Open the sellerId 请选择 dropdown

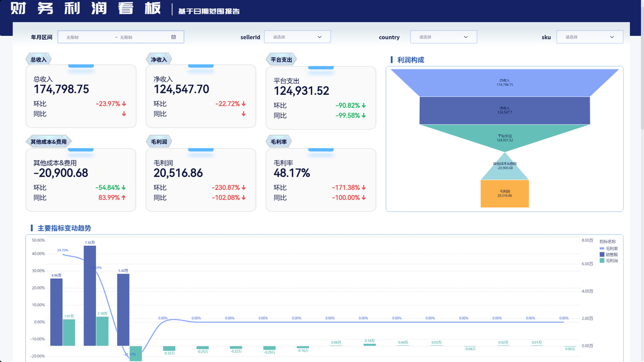pos(297,37)
